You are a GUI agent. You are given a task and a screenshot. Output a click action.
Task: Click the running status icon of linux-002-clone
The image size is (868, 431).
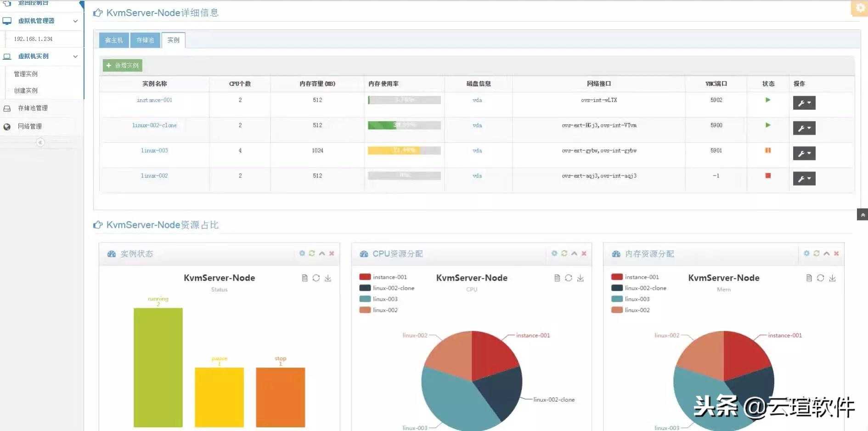(x=767, y=125)
